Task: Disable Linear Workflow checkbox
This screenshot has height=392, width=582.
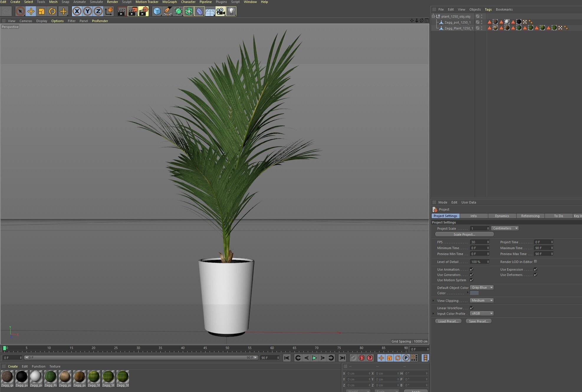Action: click(471, 308)
